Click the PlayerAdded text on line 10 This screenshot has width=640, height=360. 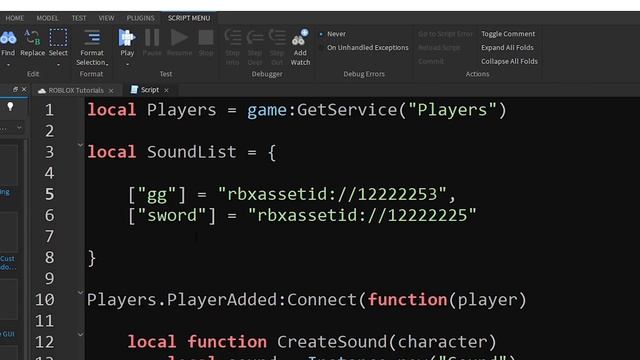click(222, 300)
